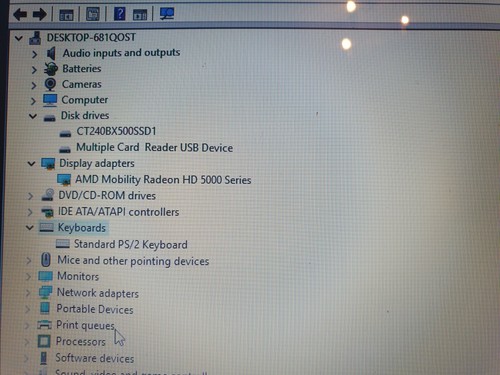Select the IDE ATA/ATAPI controllers label
The width and height of the screenshot is (500, 375).
pyautogui.click(x=119, y=212)
